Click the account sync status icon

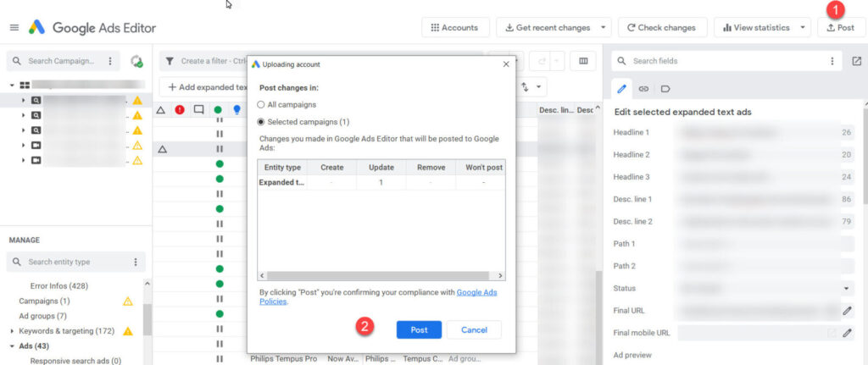click(x=136, y=61)
